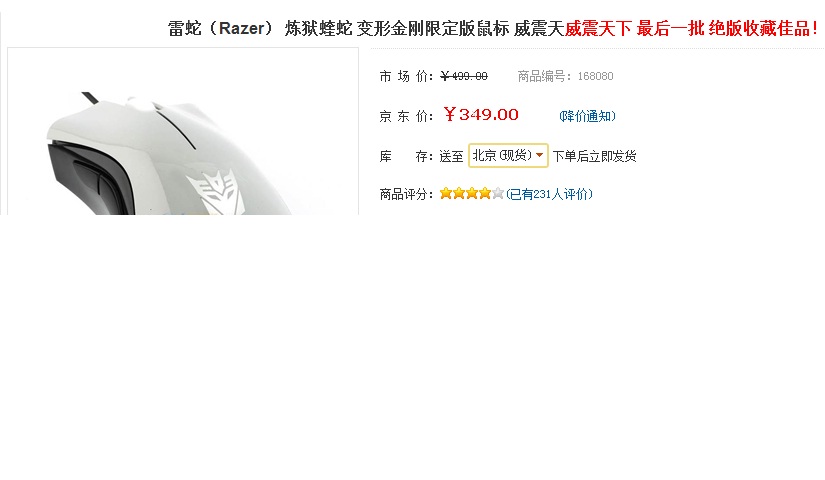Click the red ¥349.00 JD price
The height and width of the screenshot is (480, 825).
(481, 114)
